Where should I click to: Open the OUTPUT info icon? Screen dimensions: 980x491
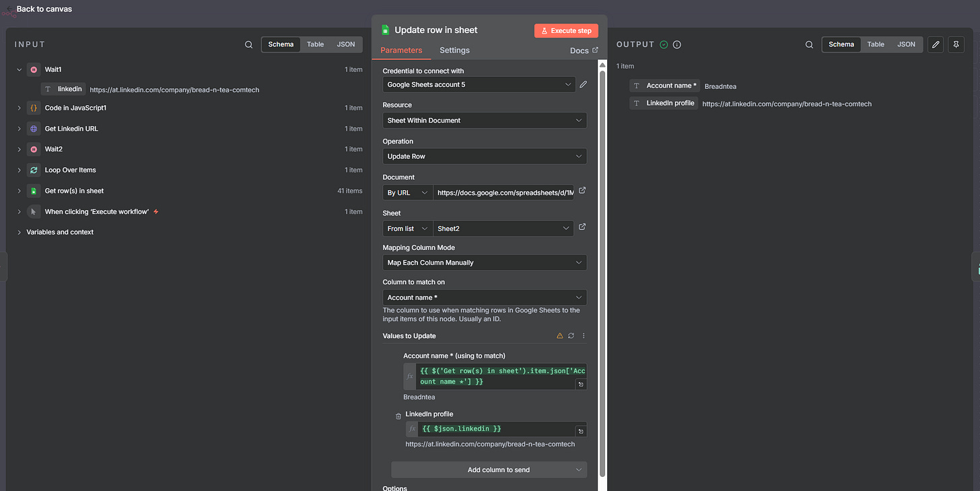(677, 44)
